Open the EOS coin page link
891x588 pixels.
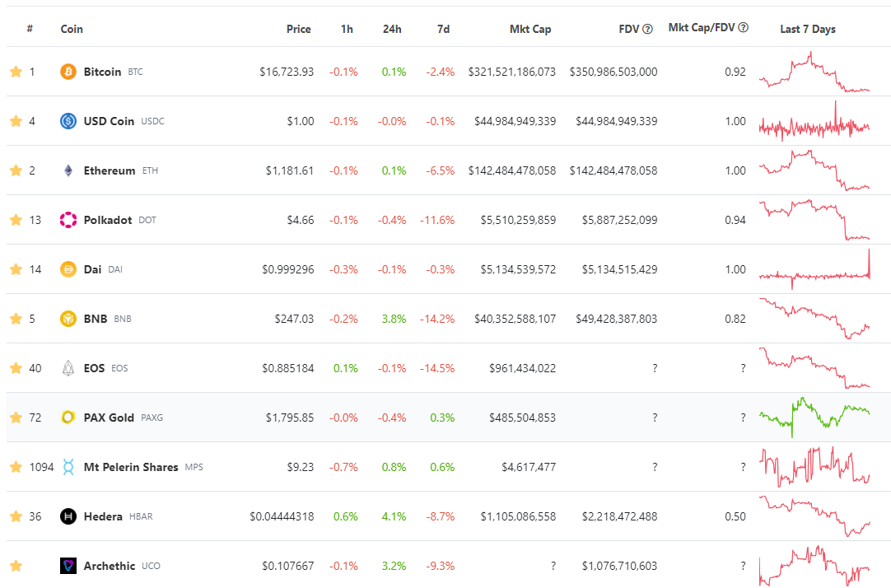95,368
